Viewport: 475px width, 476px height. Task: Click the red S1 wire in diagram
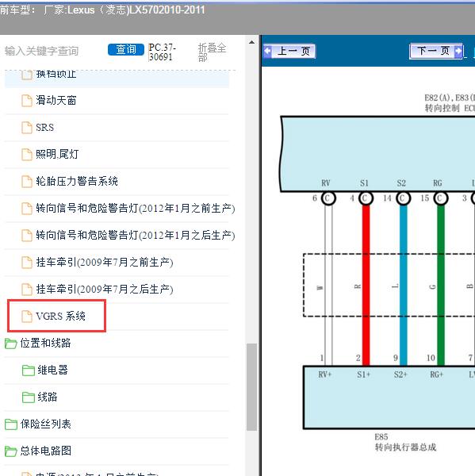(x=366, y=285)
